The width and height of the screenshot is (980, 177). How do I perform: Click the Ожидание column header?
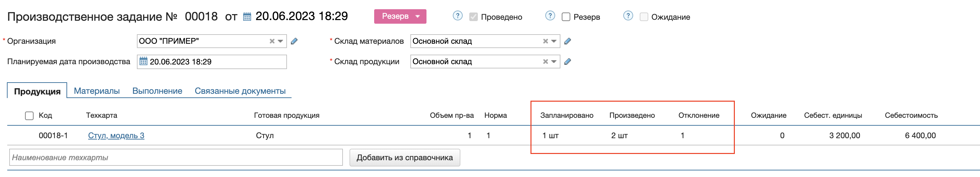pos(768,115)
